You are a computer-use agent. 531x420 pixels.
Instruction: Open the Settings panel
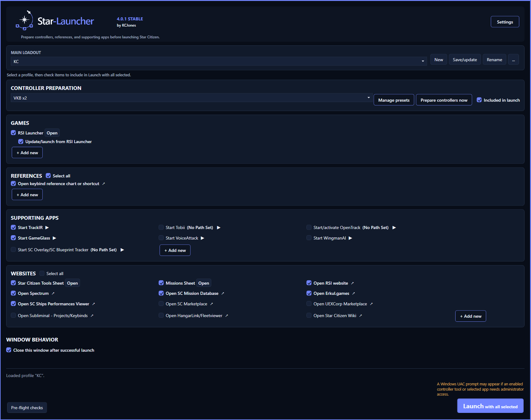(x=505, y=22)
